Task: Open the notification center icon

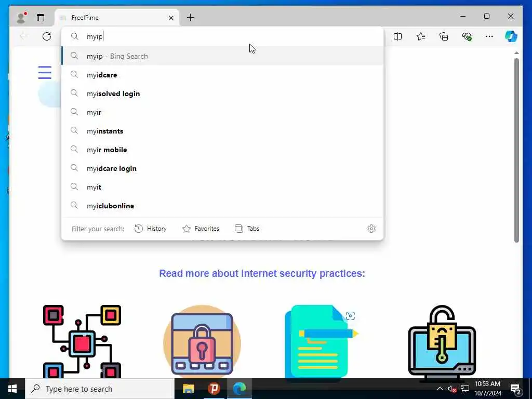Action: pos(516,389)
